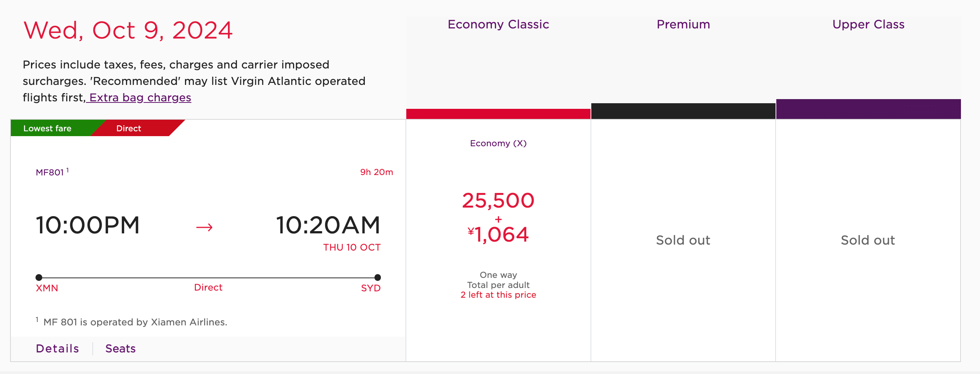Screen dimensions: 980x374
Task: Click the arrow icon between flight times
Action: click(x=204, y=227)
